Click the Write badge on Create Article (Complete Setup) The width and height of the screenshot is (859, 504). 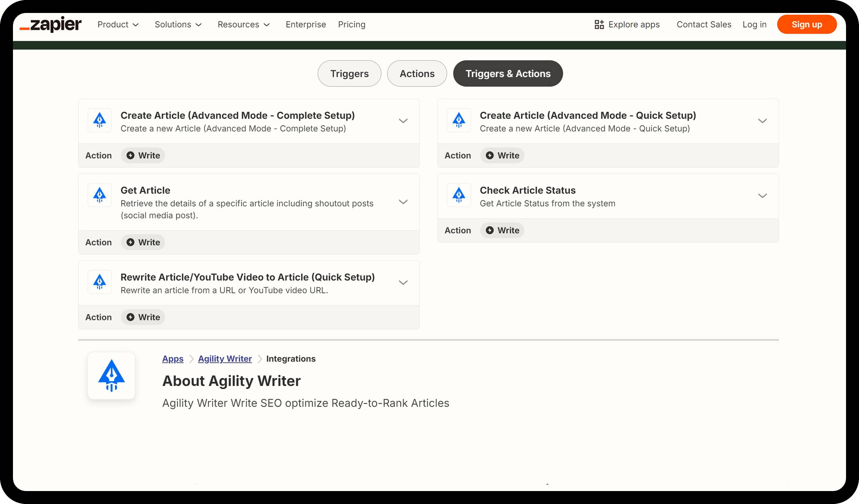point(142,155)
